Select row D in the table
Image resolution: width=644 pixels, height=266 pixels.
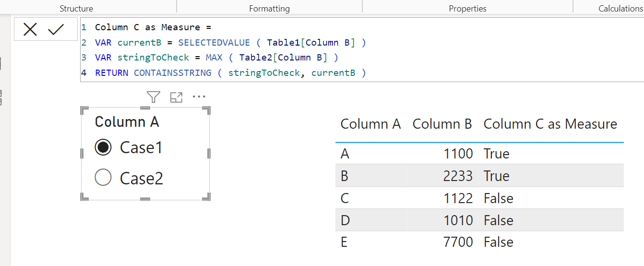point(479,220)
